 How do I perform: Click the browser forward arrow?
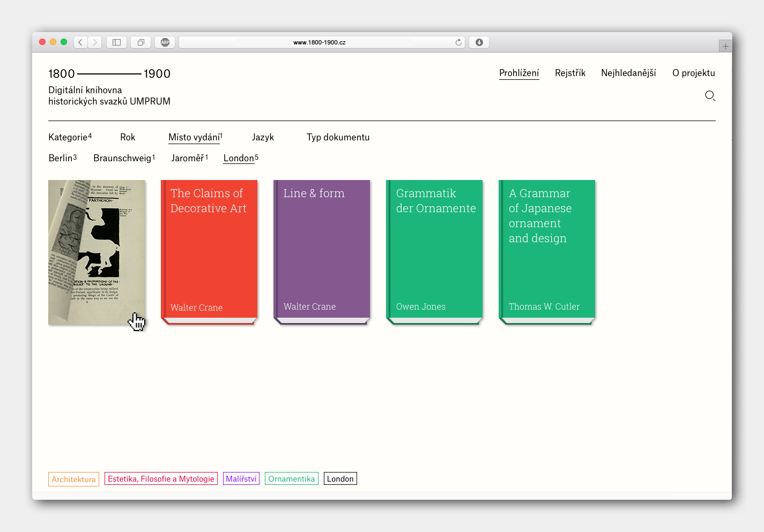[x=95, y=42]
